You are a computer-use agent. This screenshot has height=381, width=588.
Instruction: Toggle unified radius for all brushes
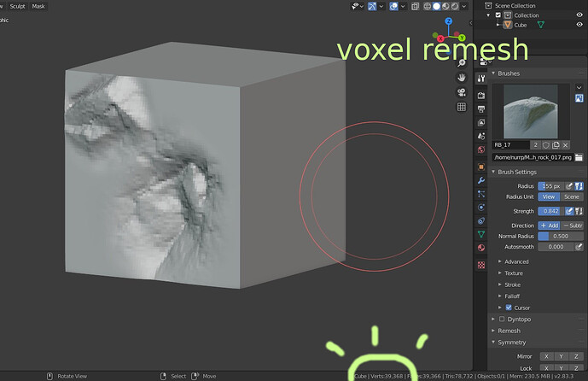(579, 186)
